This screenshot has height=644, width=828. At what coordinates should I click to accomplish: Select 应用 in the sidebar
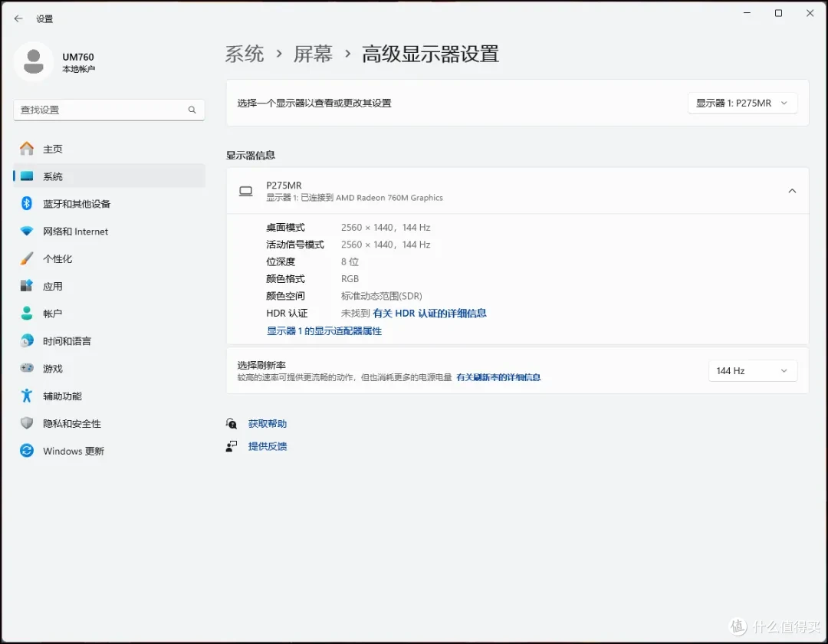coord(110,286)
